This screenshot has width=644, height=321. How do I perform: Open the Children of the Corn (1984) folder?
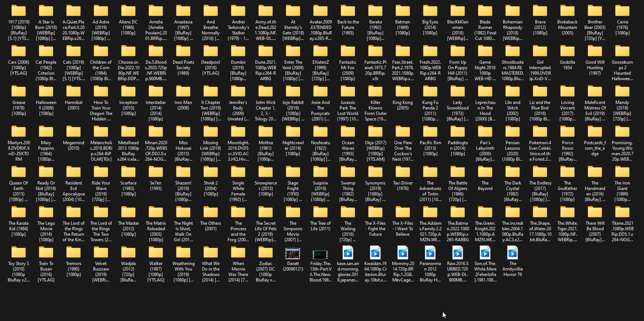[101, 51]
